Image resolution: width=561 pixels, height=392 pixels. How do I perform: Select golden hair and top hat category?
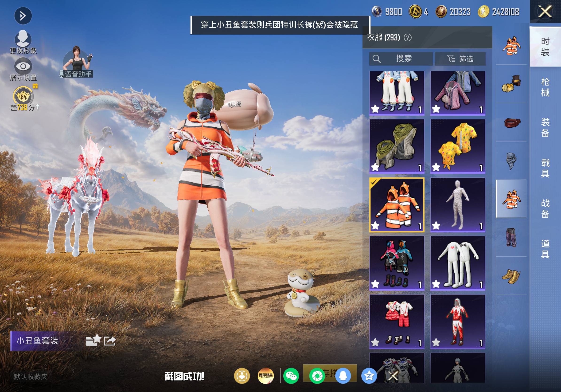pos(511,84)
